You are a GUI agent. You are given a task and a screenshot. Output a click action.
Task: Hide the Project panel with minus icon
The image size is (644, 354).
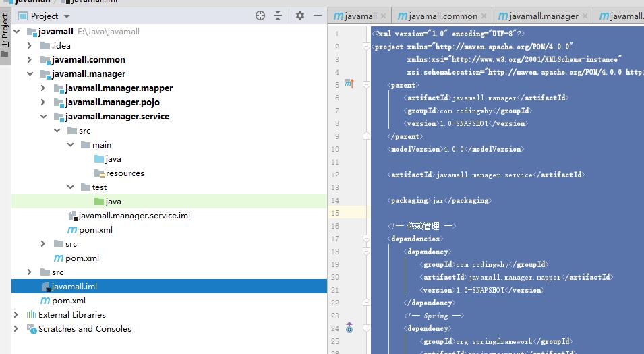pyautogui.click(x=318, y=16)
